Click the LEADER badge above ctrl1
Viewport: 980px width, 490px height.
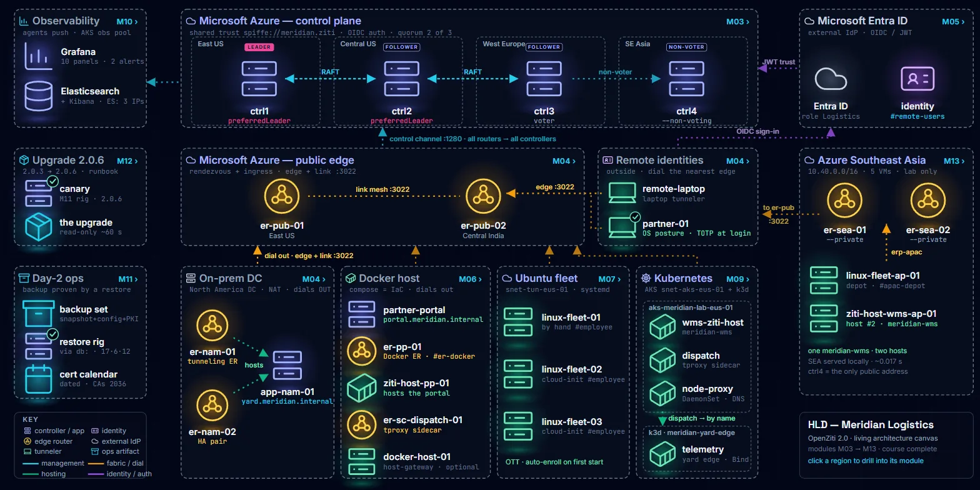[259, 47]
